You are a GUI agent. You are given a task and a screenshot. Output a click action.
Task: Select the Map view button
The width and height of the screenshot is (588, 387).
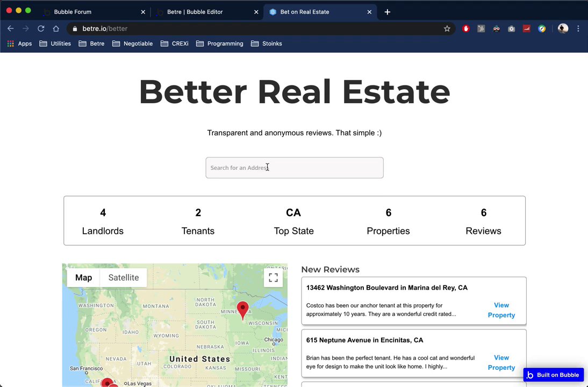coord(83,277)
